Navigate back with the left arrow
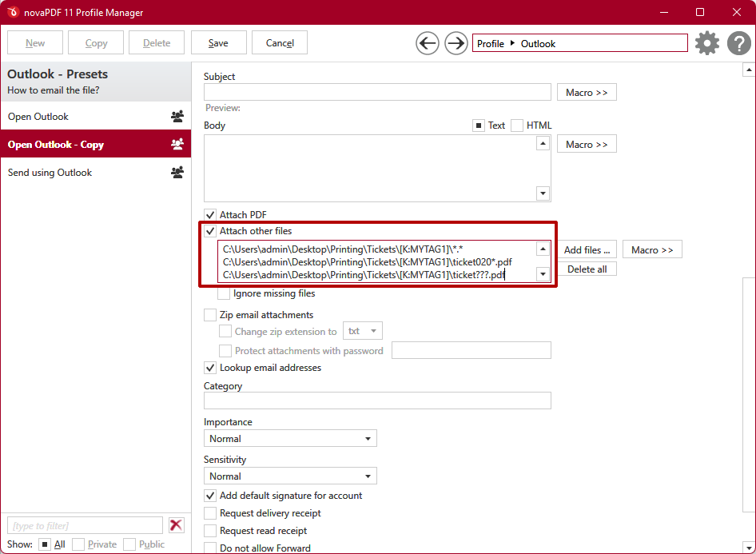The width and height of the screenshot is (756, 554). point(428,43)
